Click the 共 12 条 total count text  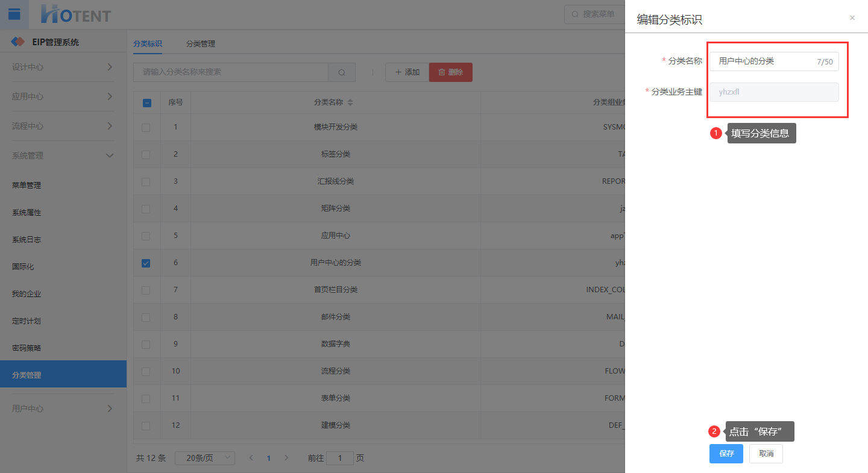(x=151, y=458)
